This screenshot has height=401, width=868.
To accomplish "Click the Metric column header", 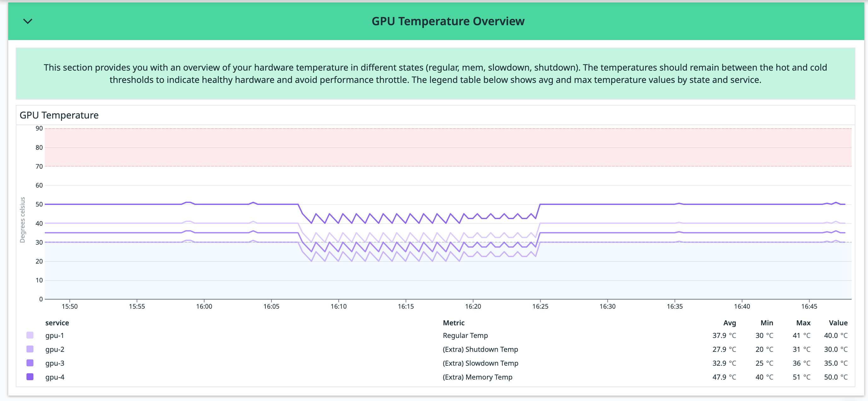I will (453, 323).
